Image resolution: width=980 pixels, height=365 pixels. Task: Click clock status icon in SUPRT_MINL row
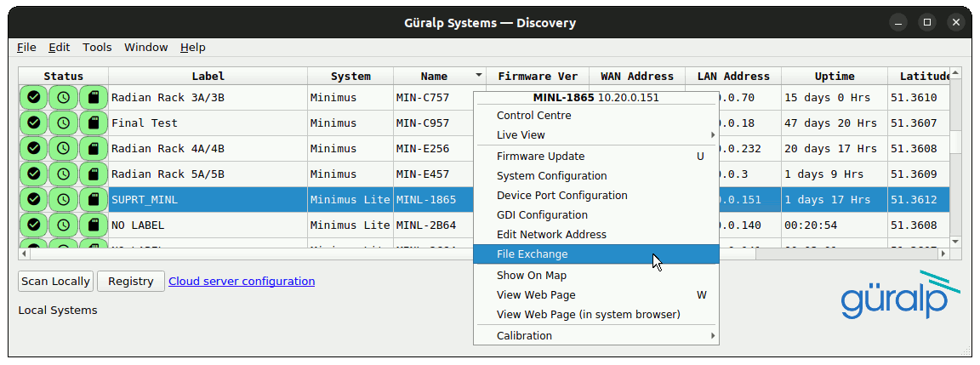63,199
